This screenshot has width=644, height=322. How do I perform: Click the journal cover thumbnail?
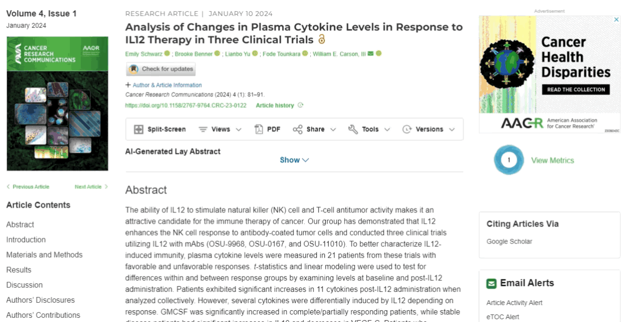pyautogui.click(x=57, y=104)
